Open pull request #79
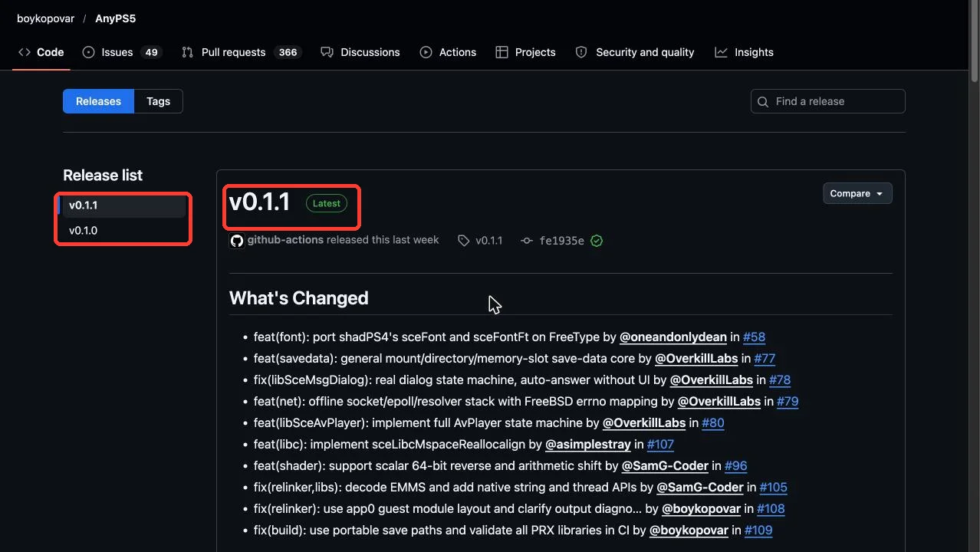 point(788,401)
